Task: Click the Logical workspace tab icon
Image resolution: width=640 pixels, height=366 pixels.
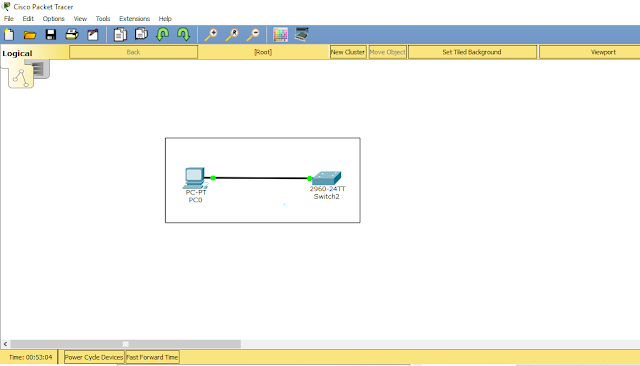Action: (21, 77)
